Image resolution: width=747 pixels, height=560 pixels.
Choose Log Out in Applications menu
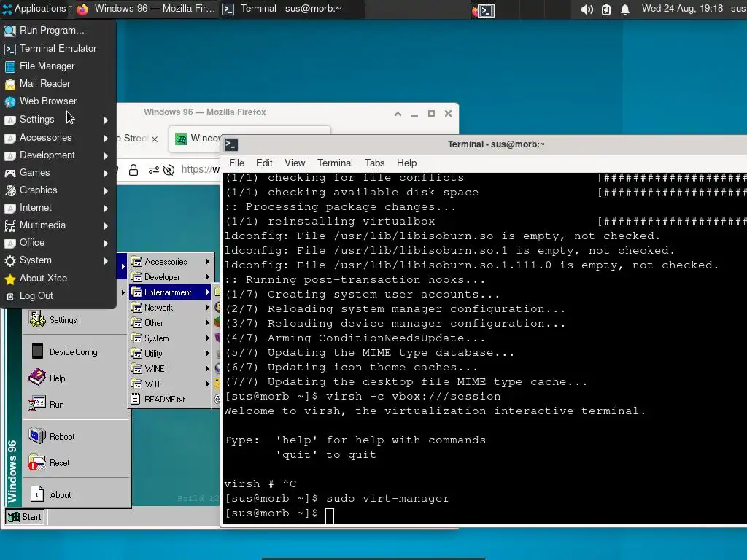58,296
